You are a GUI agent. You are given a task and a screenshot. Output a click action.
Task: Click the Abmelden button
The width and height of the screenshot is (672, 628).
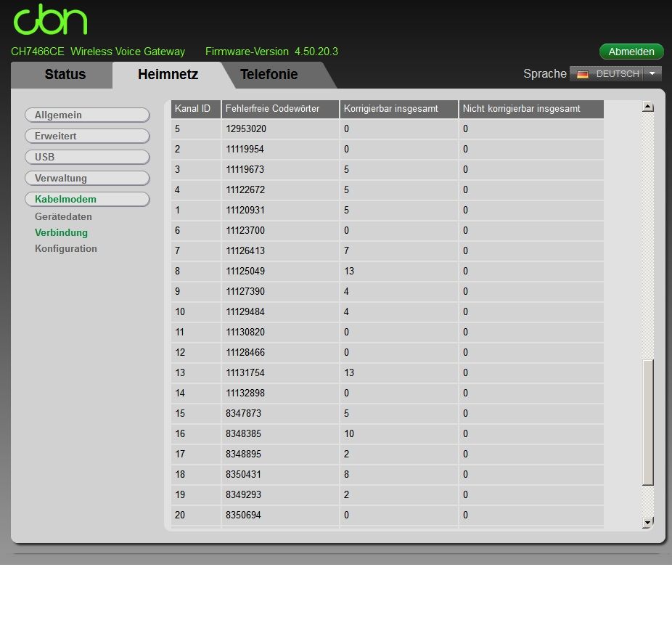tap(631, 52)
